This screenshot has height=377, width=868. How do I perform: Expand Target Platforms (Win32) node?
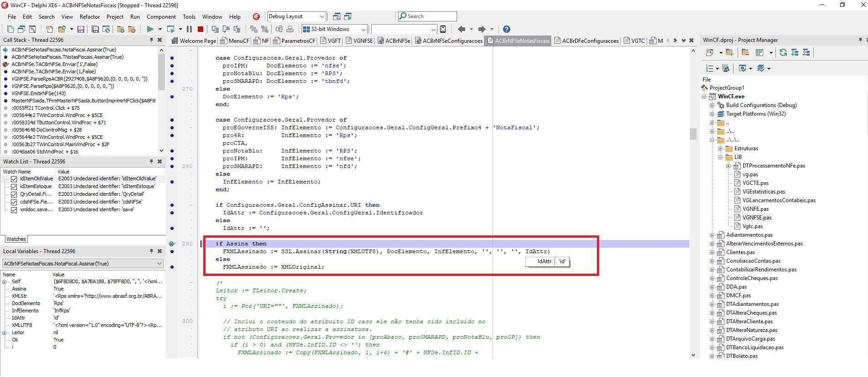tap(712, 114)
